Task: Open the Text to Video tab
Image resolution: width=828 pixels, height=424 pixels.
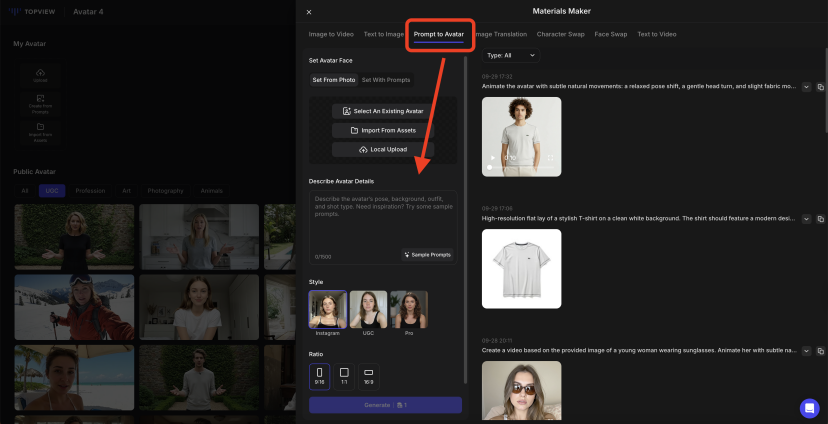Action: click(x=656, y=34)
